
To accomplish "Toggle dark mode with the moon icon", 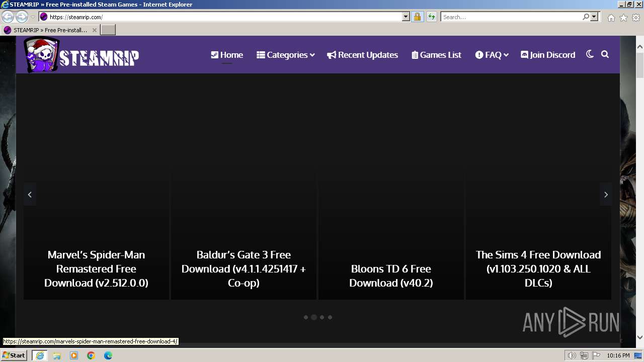I will point(590,54).
